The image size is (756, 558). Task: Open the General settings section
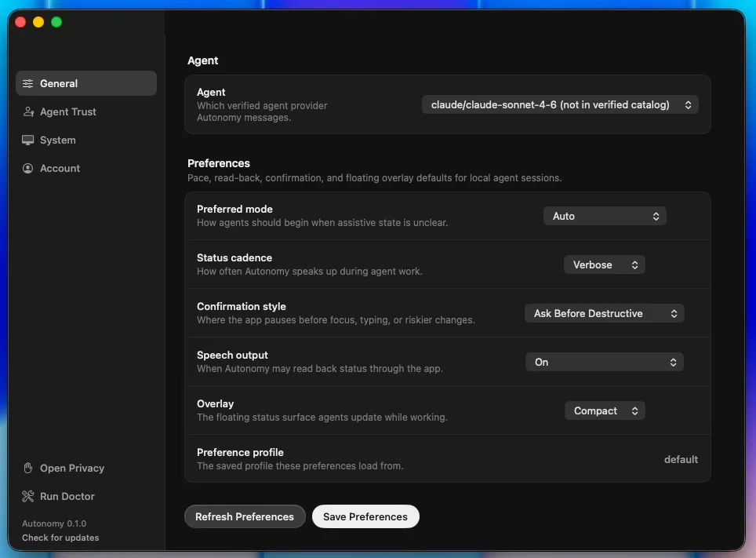pyautogui.click(x=86, y=83)
